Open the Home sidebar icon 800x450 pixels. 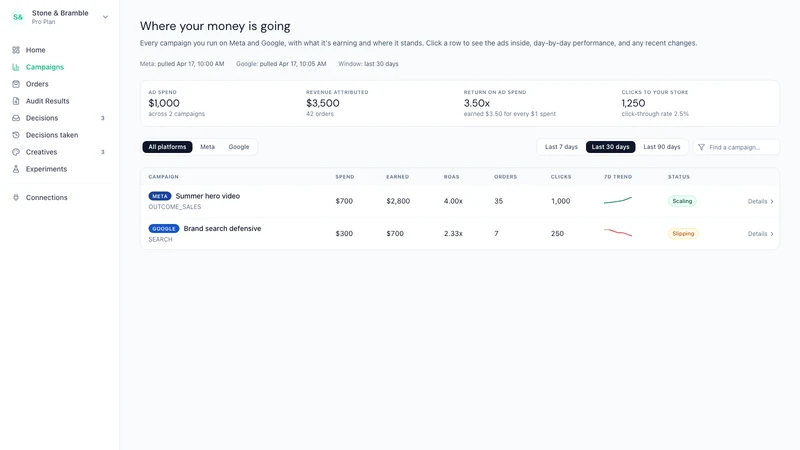[16, 50]
